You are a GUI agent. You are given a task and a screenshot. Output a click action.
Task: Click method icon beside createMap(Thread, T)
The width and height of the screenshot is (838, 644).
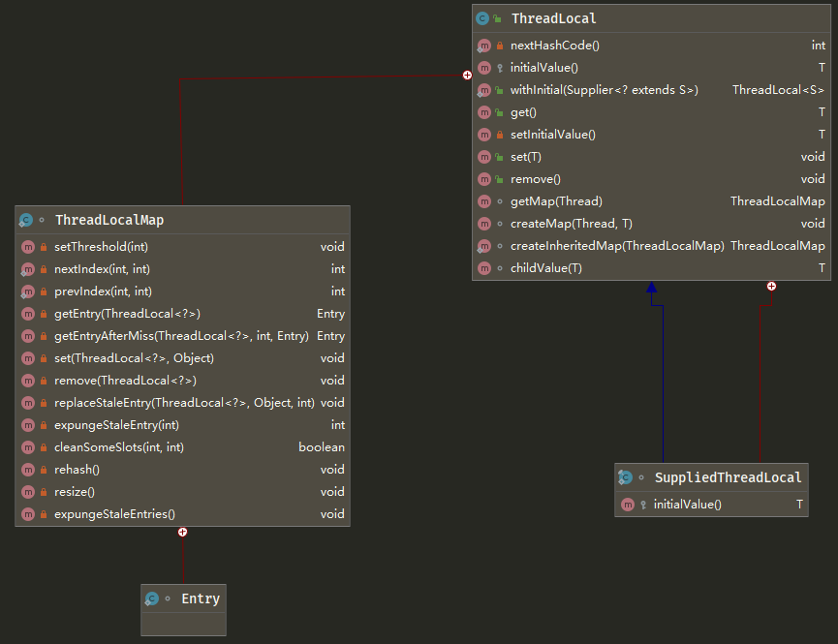click(483, 224)
